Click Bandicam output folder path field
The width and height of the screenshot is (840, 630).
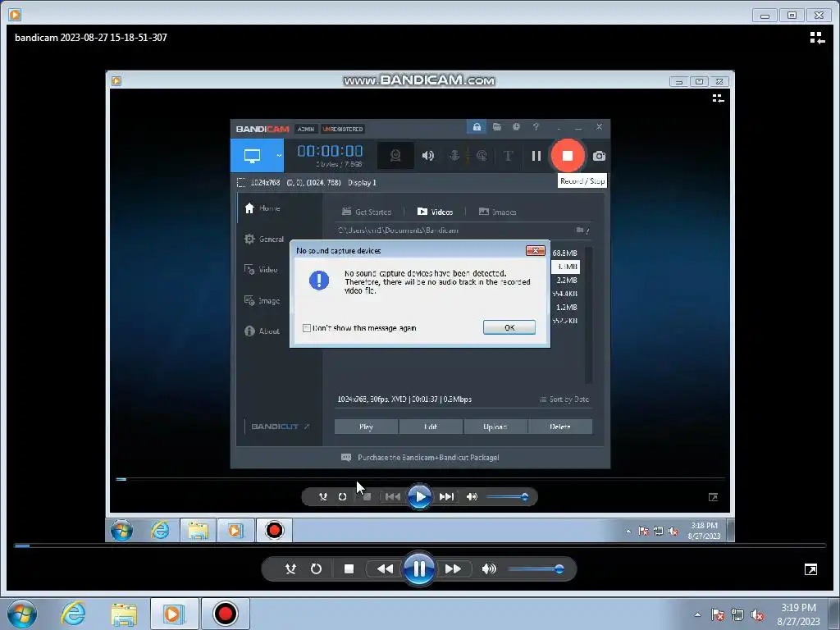[x=398, y=231]
